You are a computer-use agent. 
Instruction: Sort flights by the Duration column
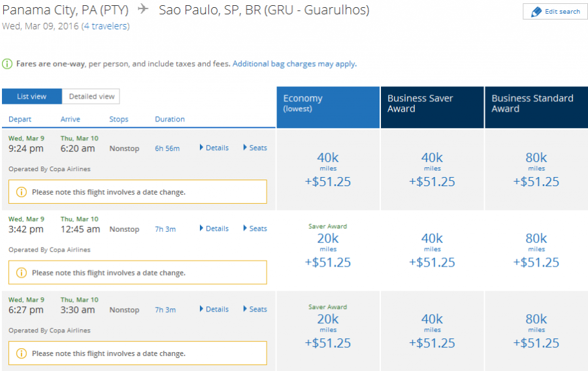(170, 120)
